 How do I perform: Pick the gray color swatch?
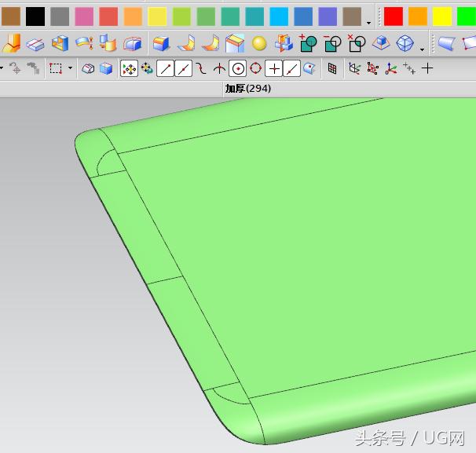(60, 16)
